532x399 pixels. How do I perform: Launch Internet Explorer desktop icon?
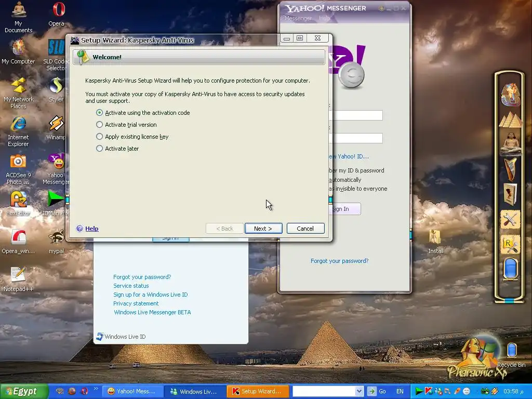18,131
